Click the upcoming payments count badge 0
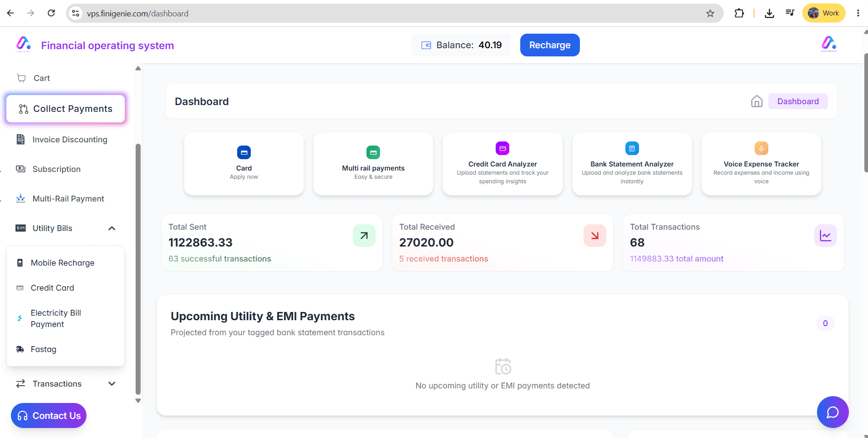The width and height of the screenshot is (868, 438). click(x=825, y=323)
